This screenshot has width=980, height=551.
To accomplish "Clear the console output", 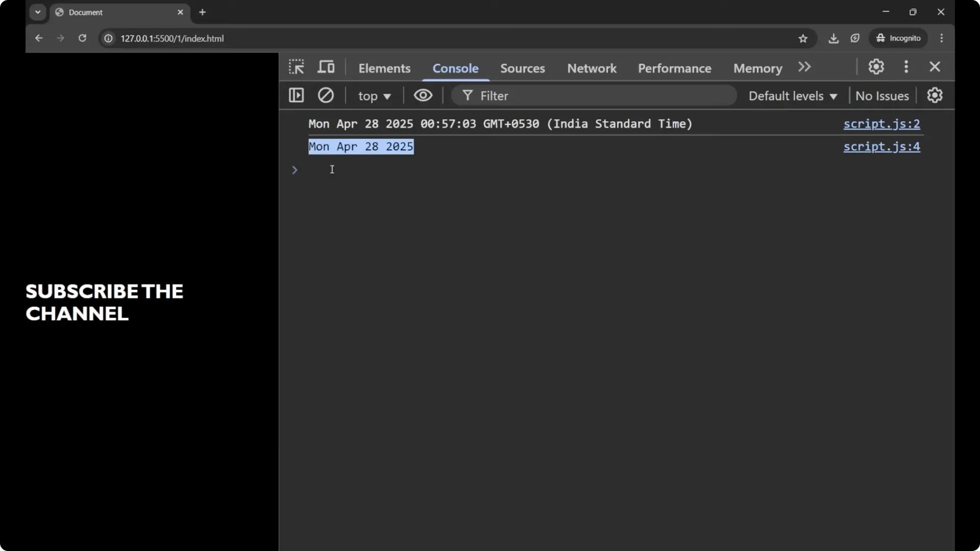I will (326, 95).
